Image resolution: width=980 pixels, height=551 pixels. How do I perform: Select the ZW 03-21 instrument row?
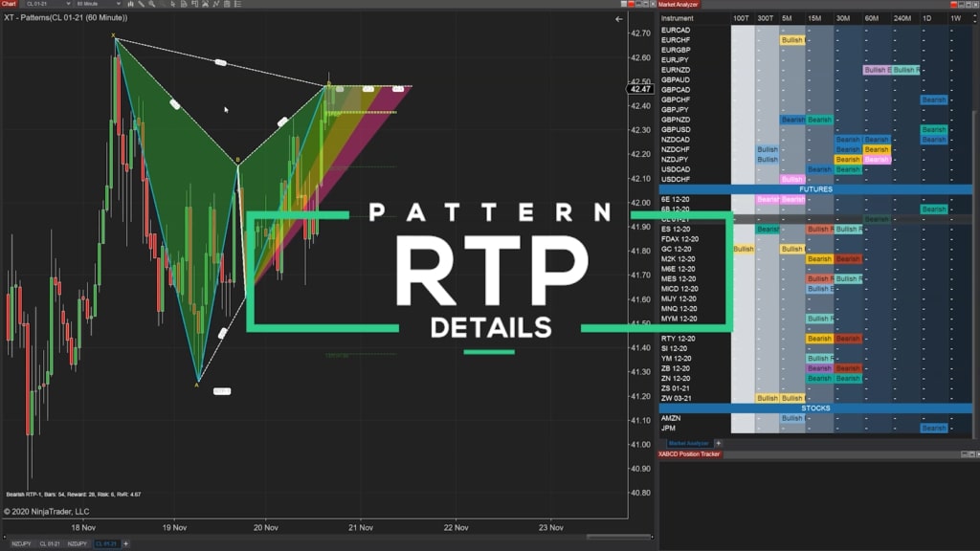pos(815,399)
